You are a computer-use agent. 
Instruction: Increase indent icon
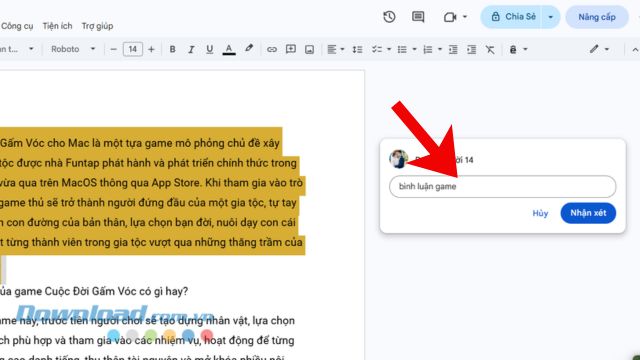471,49
